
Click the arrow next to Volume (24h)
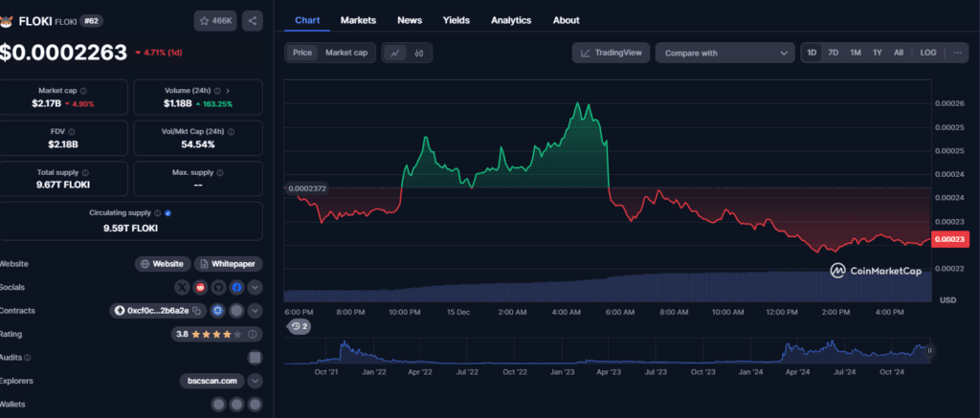click(228, 91)
